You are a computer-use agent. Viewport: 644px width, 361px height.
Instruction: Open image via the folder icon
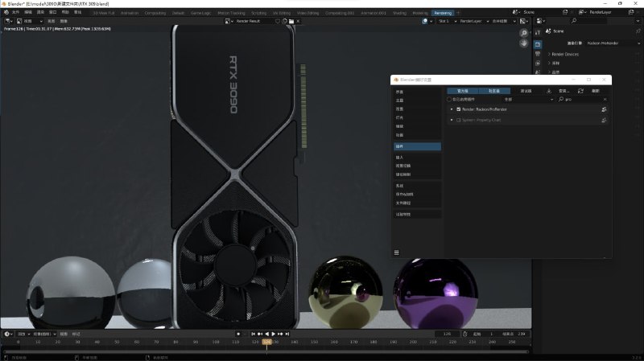[291, 21]
